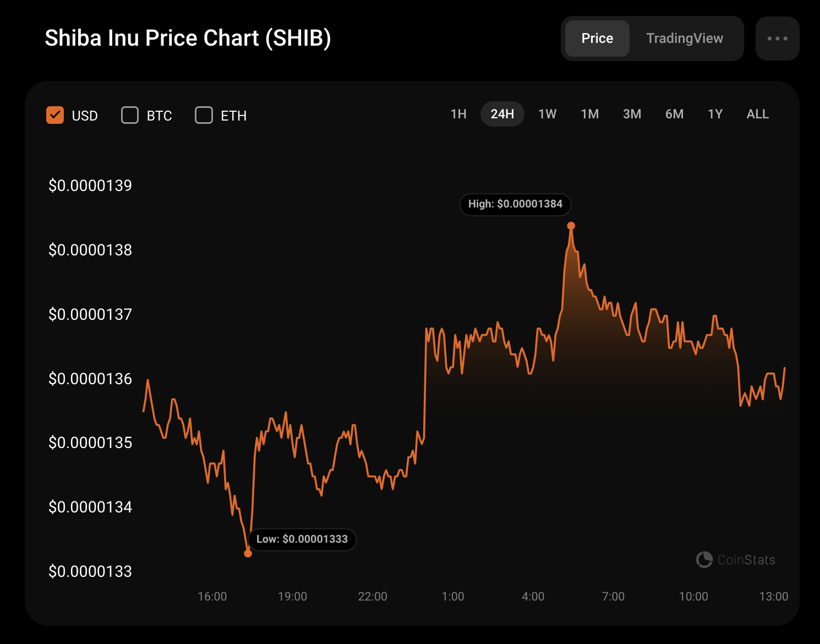Click the 7:00 time axis label
Screen dimensions: 820x644
[613, 597]
